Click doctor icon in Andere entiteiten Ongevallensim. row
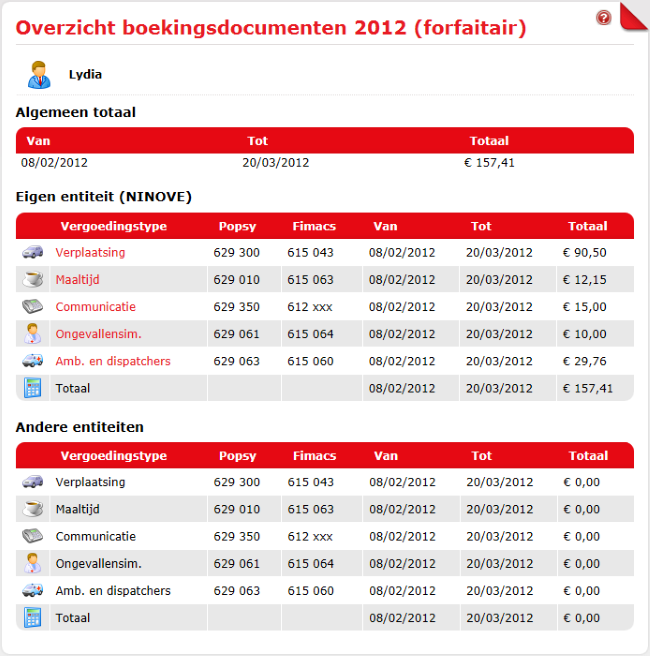The height and width of the screenshot is (656, 650). click(33, 563)
